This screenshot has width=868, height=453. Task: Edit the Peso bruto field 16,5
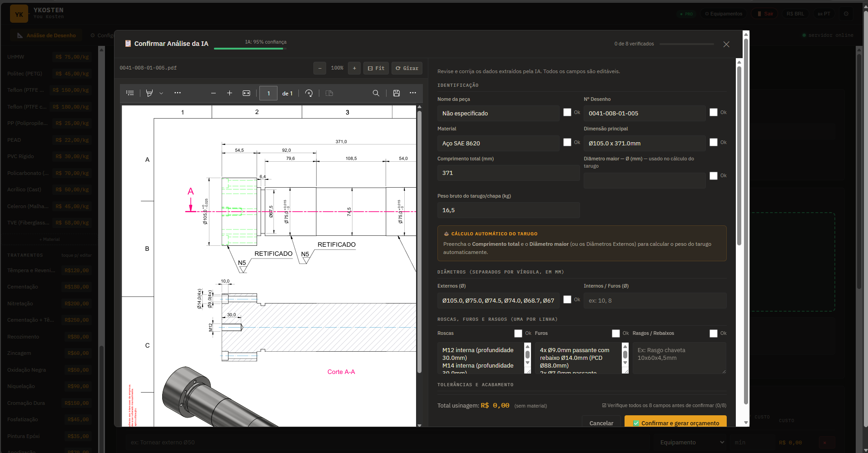pyautogui.click(x=508, y=210)
